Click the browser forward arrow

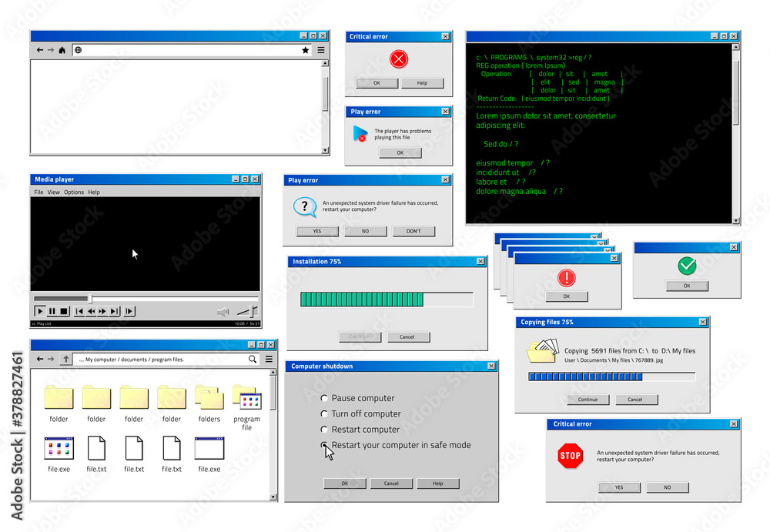(x=51, y=50)
